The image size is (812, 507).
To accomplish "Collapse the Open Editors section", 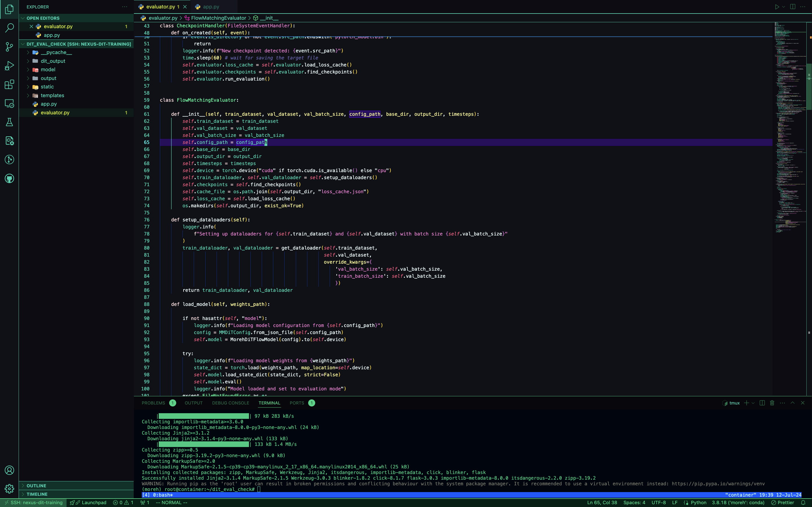I will [x=43, y=18].
